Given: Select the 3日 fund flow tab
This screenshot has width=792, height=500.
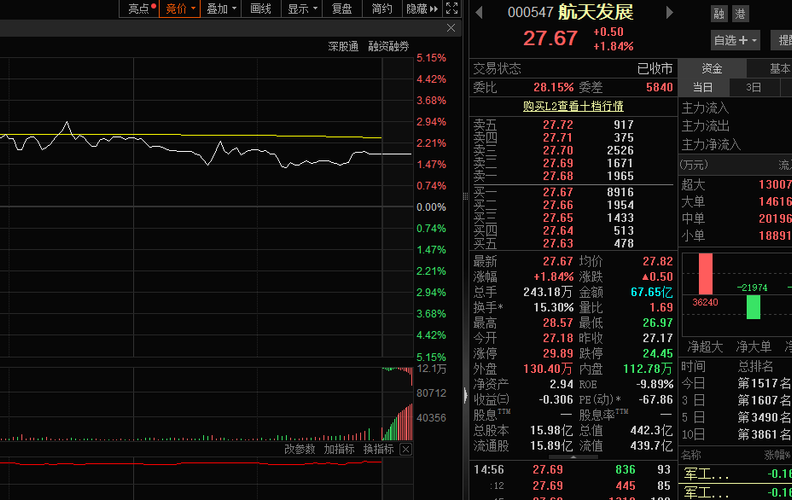Looking at the screenshot, I should click(x=754, y=87).
